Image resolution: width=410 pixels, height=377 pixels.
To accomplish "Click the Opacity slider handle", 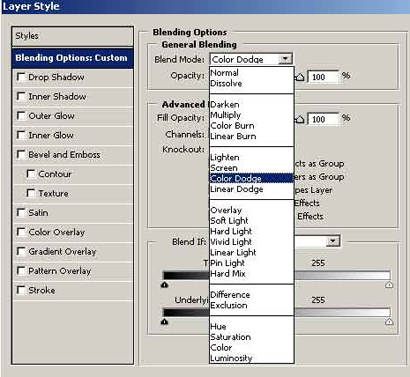I will [x=300, y=77].
